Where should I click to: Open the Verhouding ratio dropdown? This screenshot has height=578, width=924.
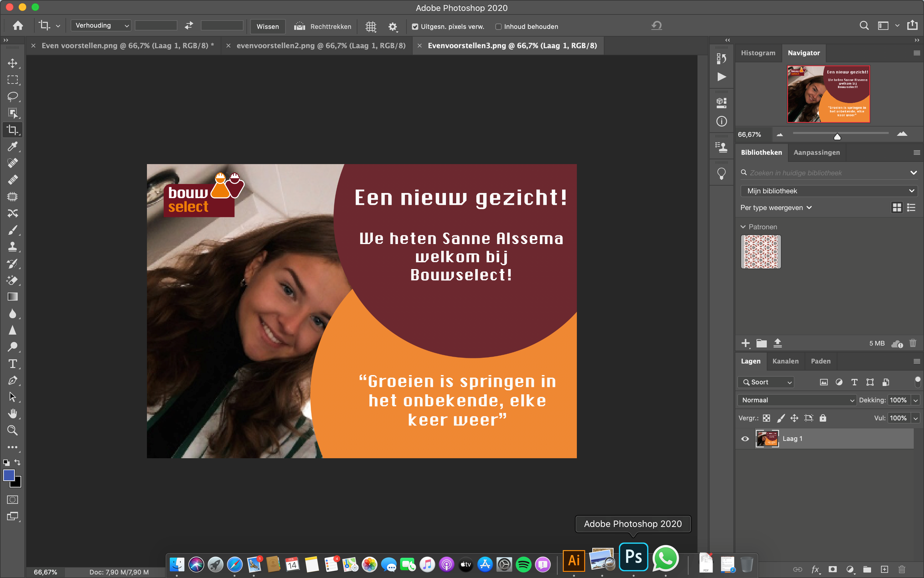[x=101, y=26]
